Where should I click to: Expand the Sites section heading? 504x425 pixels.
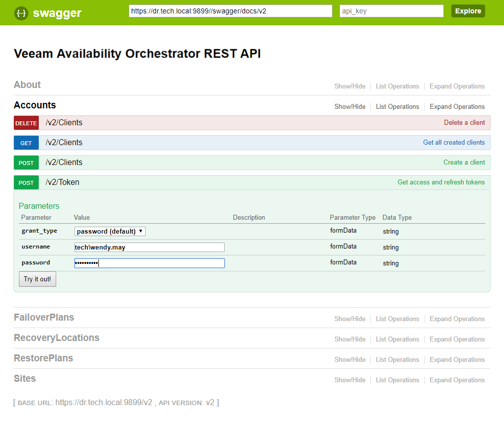coord(25,378)
